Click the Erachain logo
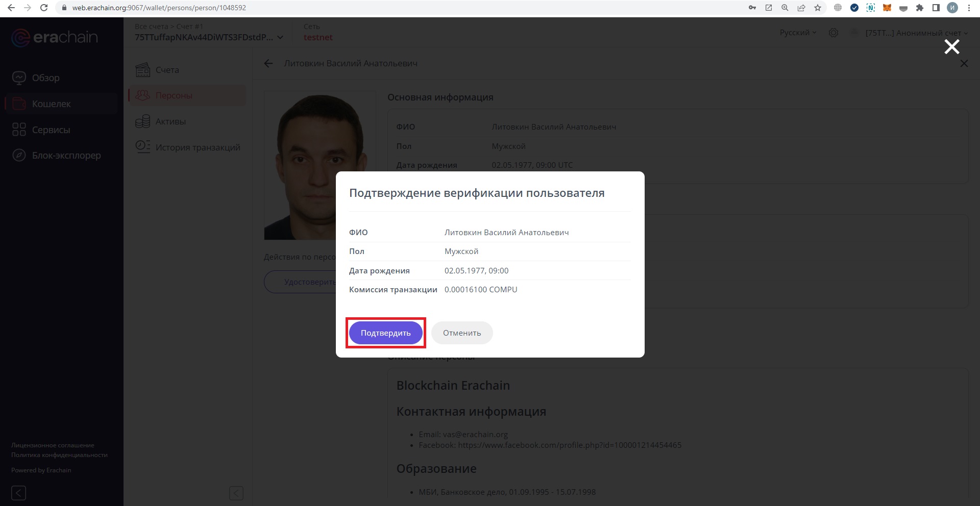 tap(54, 37)
